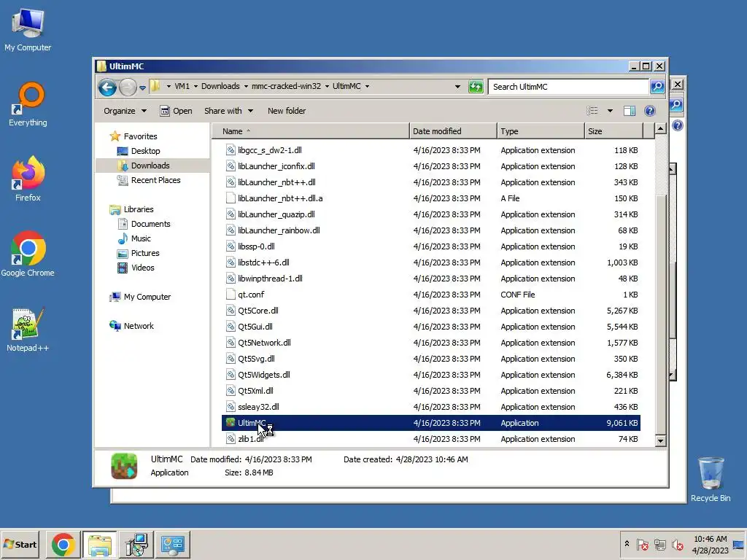Click the search magnifier button
747x560 pixels.
point(657,87)
